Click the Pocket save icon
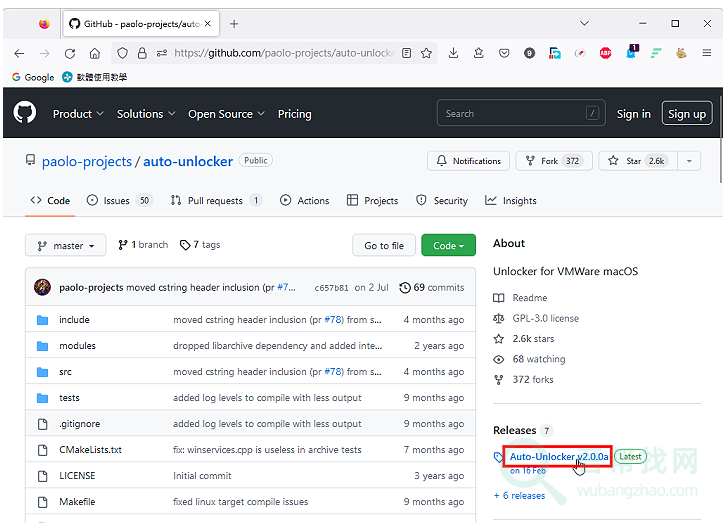 (504, 53)
